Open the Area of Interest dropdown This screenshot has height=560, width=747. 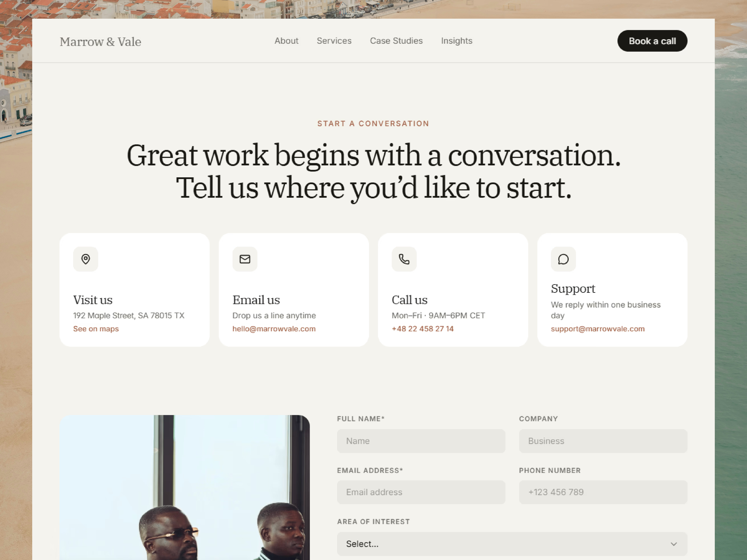tap(512, 544)
